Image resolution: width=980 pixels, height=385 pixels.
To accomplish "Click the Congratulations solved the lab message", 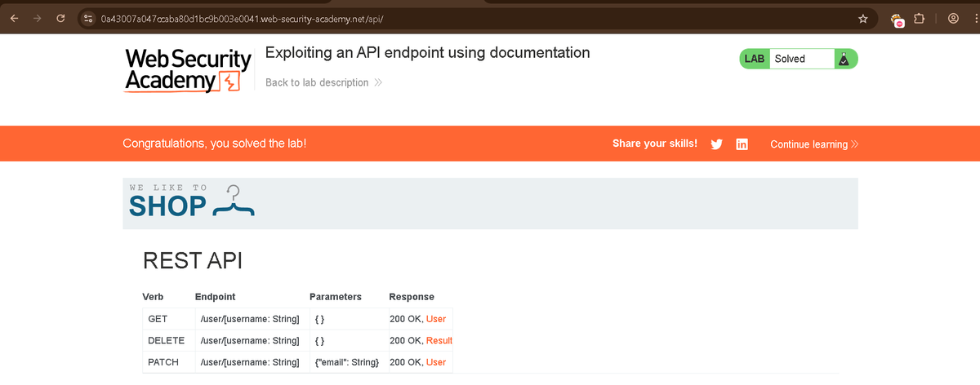I will tap(214, 144).
